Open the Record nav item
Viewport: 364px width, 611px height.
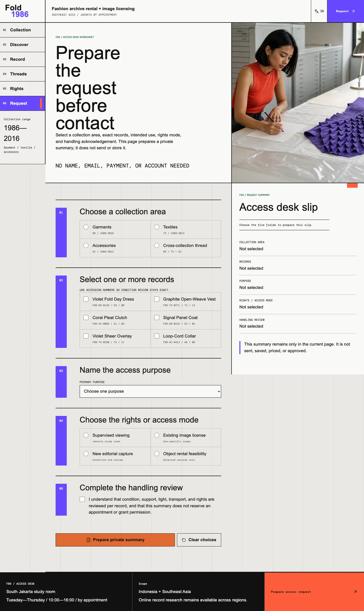click(x=22, y=59)
